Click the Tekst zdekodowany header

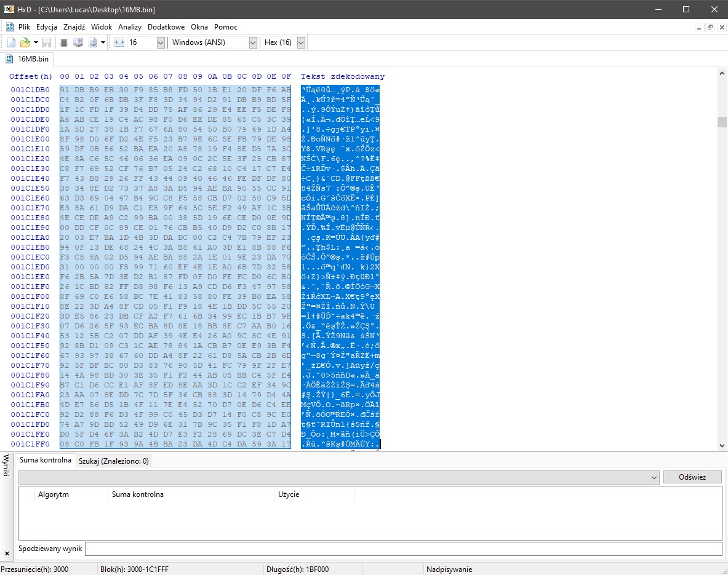click(343, 77)
